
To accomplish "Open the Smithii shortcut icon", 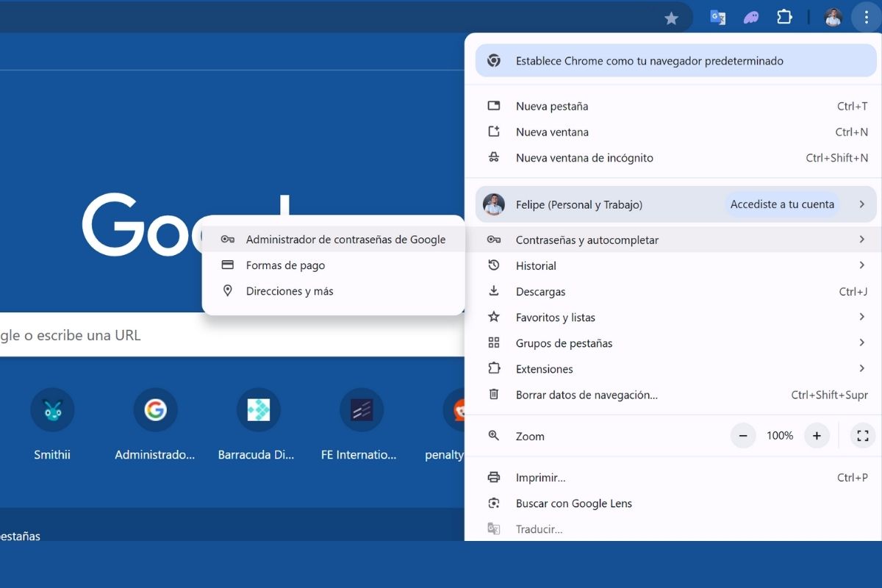I will [x=52, y=409].
